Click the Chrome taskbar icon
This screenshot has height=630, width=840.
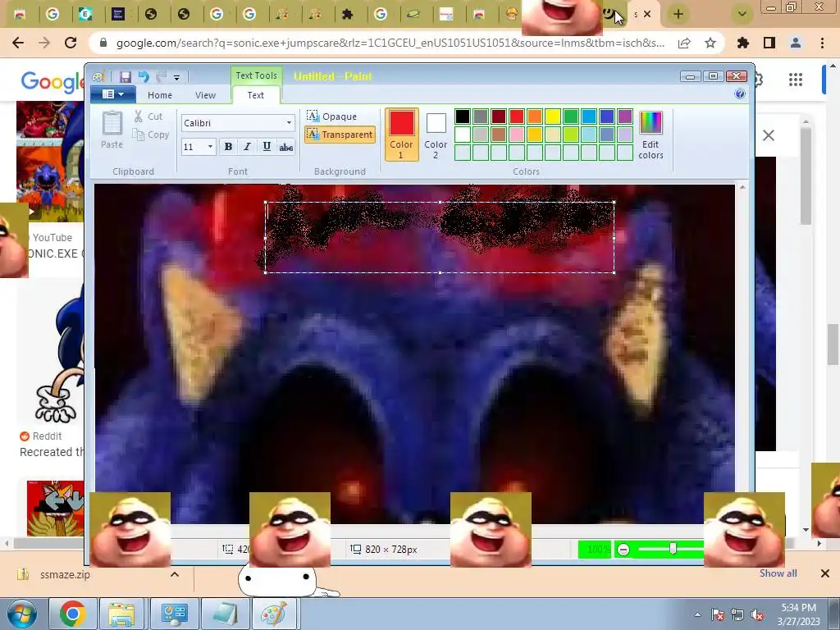point(73,614)
